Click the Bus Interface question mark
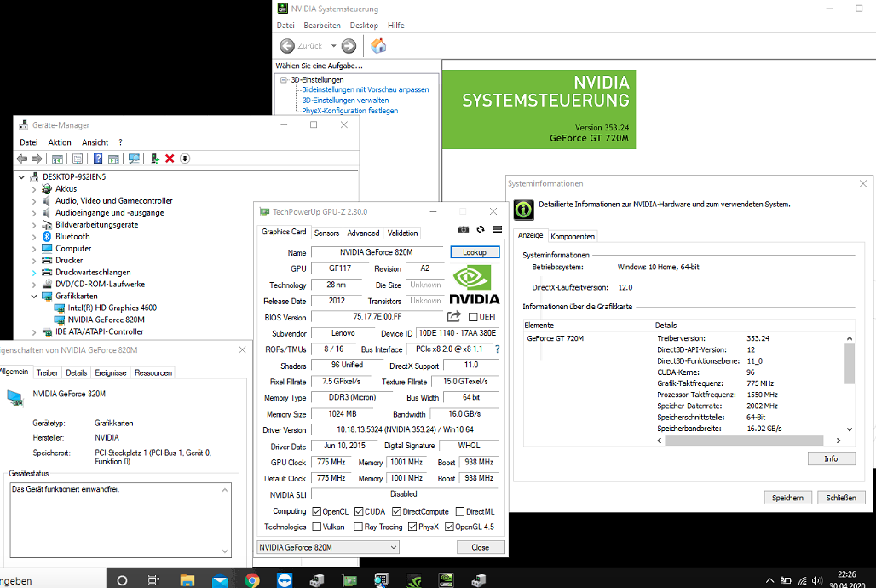The width and height of the screenshot is (876, 588). [x=497, y=349]
